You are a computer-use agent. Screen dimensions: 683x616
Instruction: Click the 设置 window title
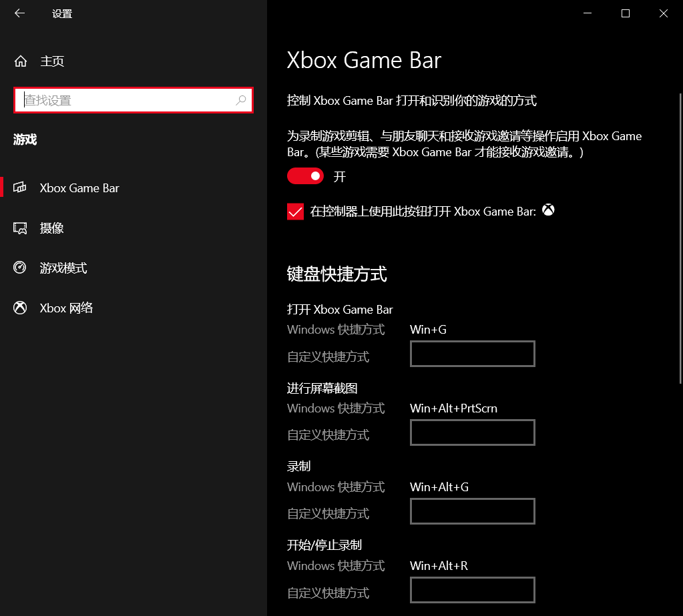62,13
